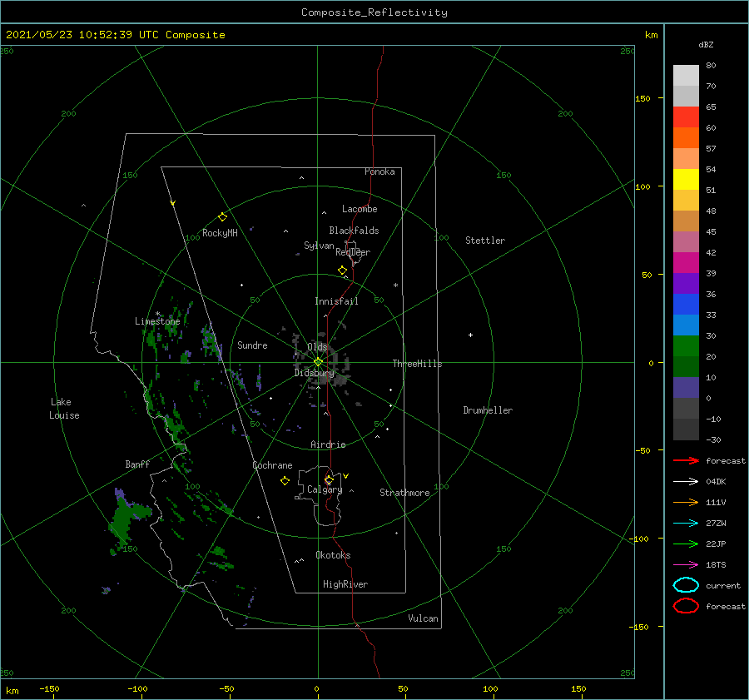Click the RedDeer city label

pyautogui.click(x=353, y=252)
